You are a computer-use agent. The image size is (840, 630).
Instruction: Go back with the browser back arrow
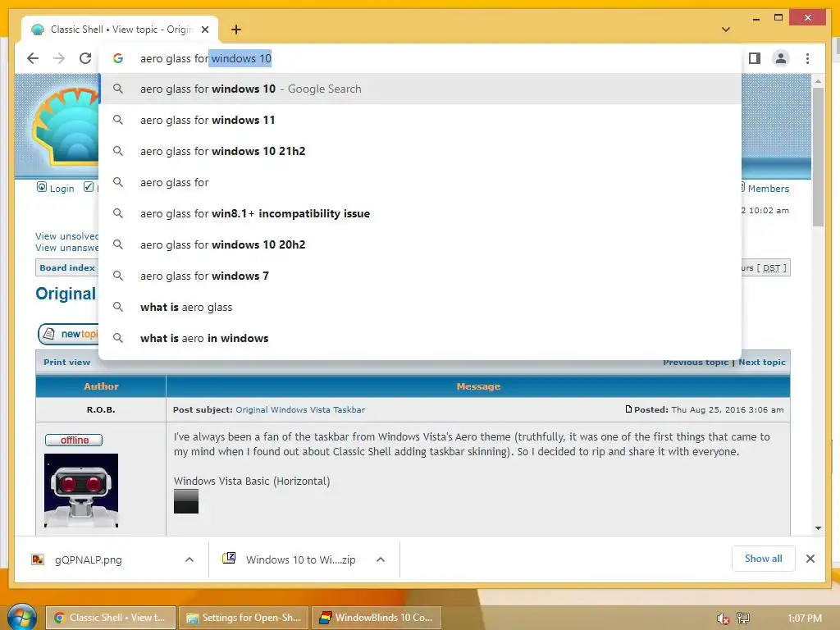[33, 58]
